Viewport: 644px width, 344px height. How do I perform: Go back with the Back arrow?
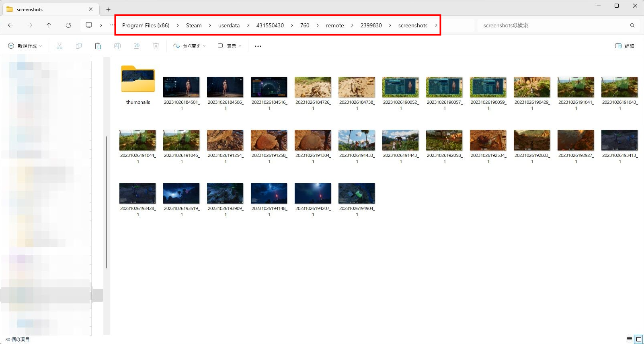pos(10,25)
